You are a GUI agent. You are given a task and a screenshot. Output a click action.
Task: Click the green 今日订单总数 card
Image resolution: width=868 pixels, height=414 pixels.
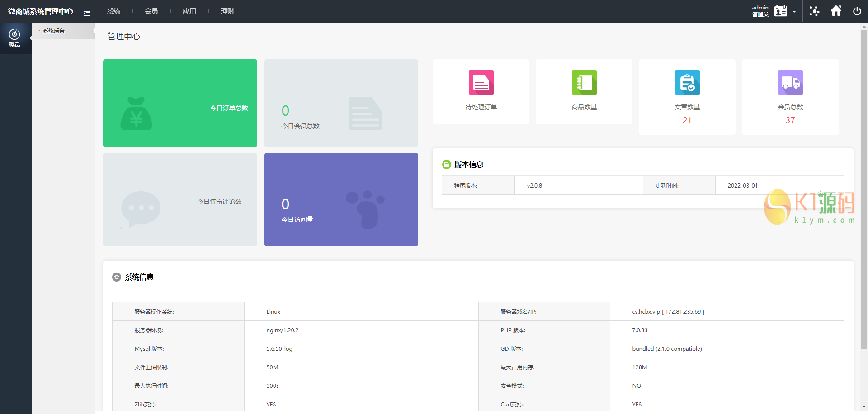pyautogui.click(x=180, y=103)
